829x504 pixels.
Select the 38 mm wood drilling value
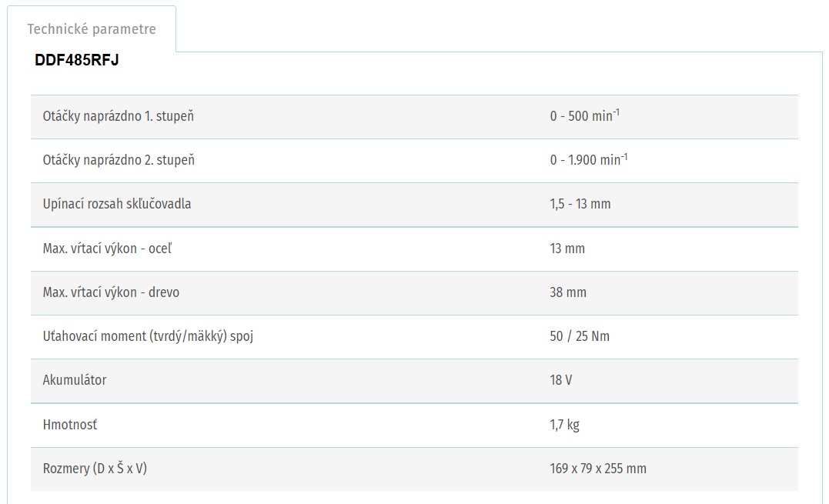568,292
